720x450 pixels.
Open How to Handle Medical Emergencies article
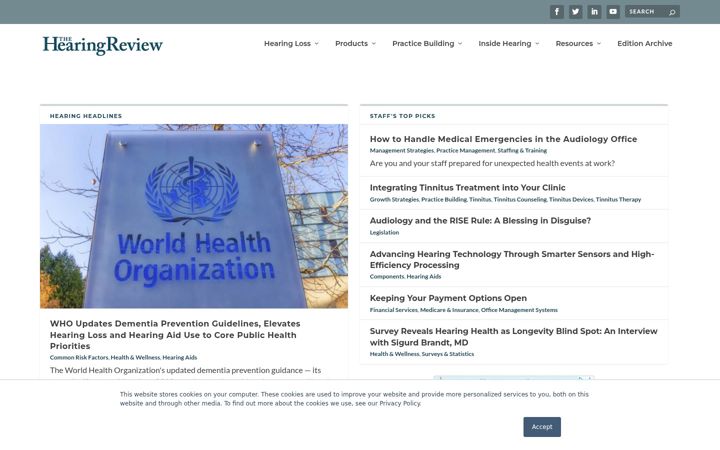[503, 139]
